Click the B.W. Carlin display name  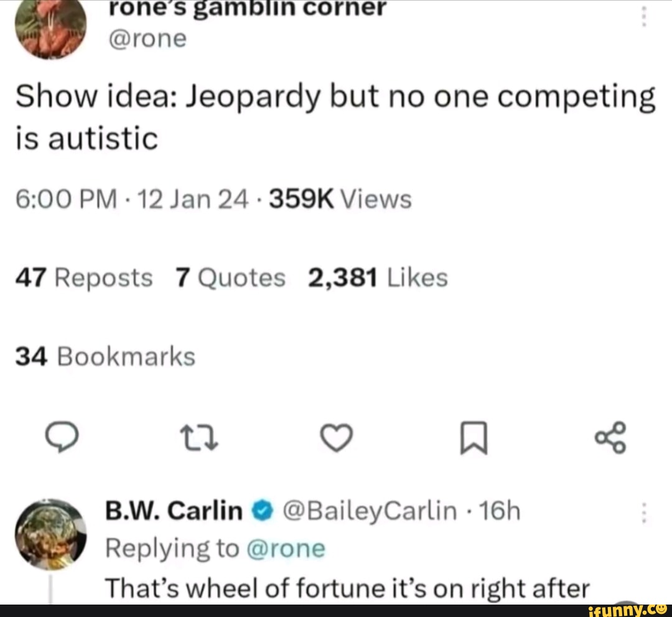tap(174, 511)
